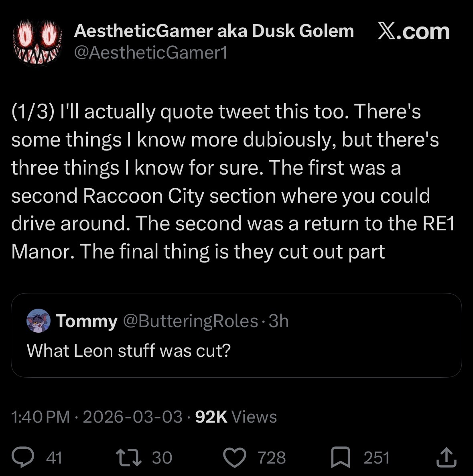Click the 251 bookmarks count
This screenshot has height=476, width=473.
[x=376, y=458]
